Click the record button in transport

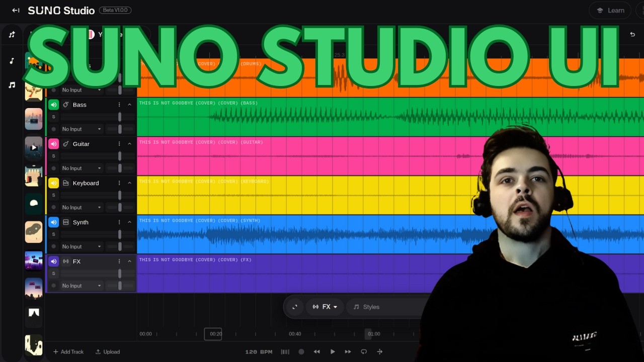[301, 352]
